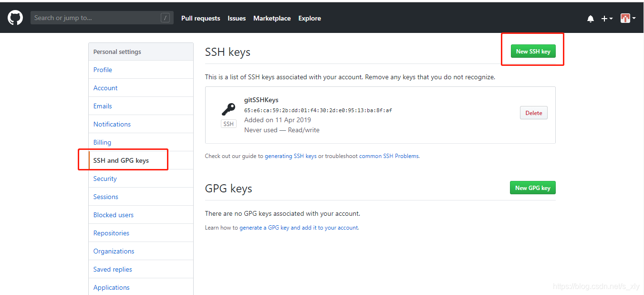Viewport: 644px width, 295px height.
Task: Click the SSH badge under the key icon
Action: (x=229, y=124)
